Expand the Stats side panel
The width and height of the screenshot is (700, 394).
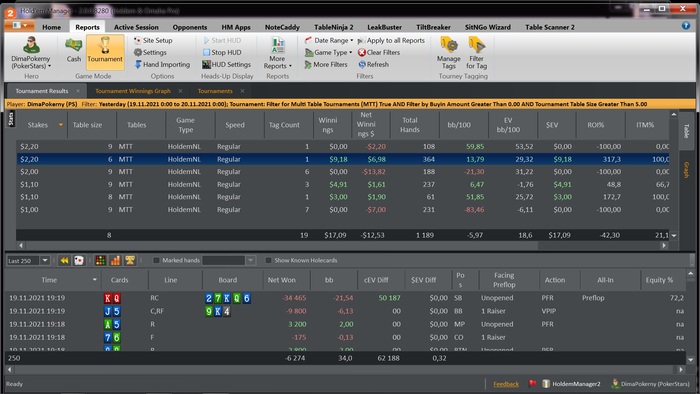11,118
